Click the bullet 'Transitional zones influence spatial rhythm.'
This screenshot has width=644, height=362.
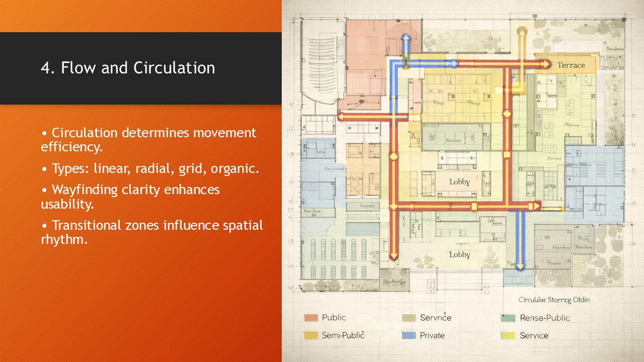click(151, 232)
